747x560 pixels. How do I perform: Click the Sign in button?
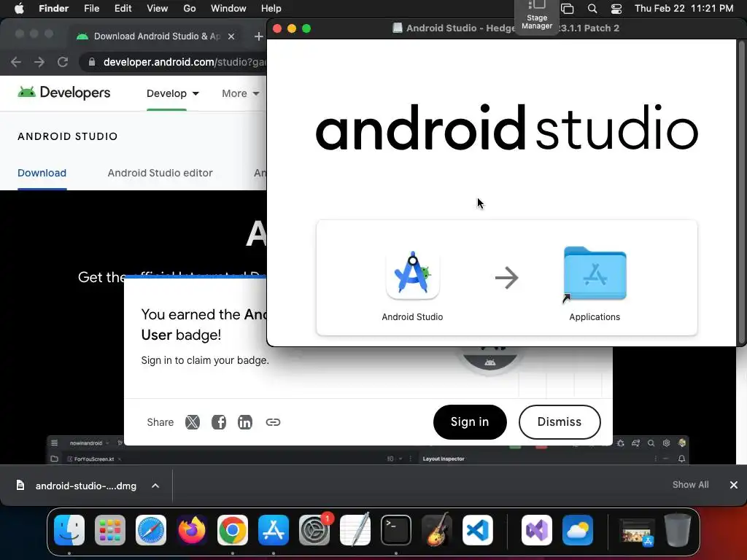point(470,422)
